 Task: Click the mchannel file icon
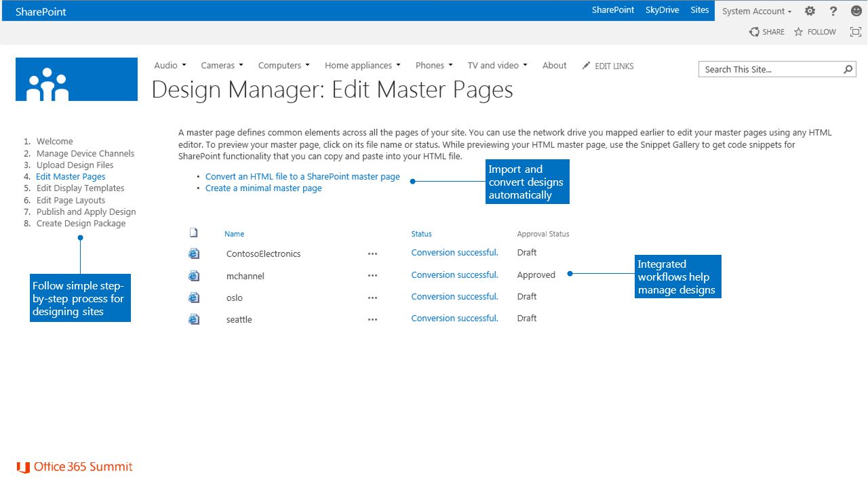(x=194, y=276)
